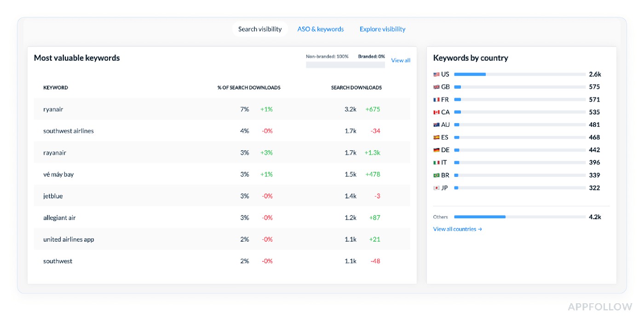Click the GB flag icon

pos(436,87)
